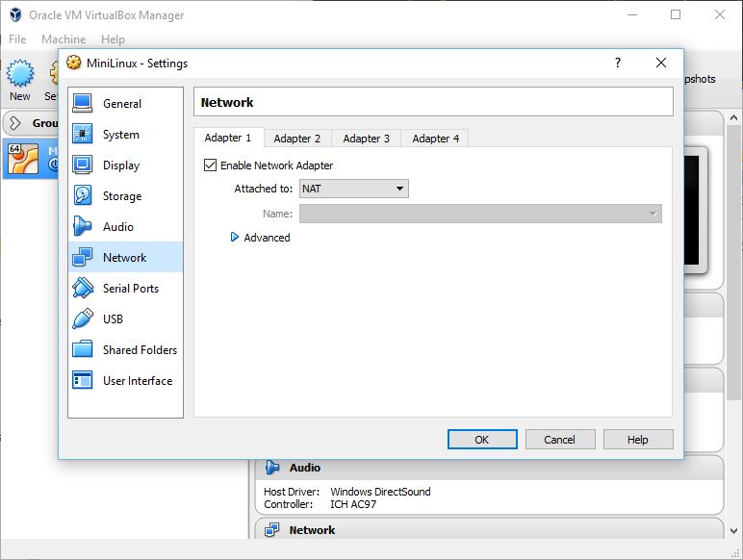Click the settings gear icon in dialog title
The width and height of the screenshot is (743, 560).
coord(73,63)
